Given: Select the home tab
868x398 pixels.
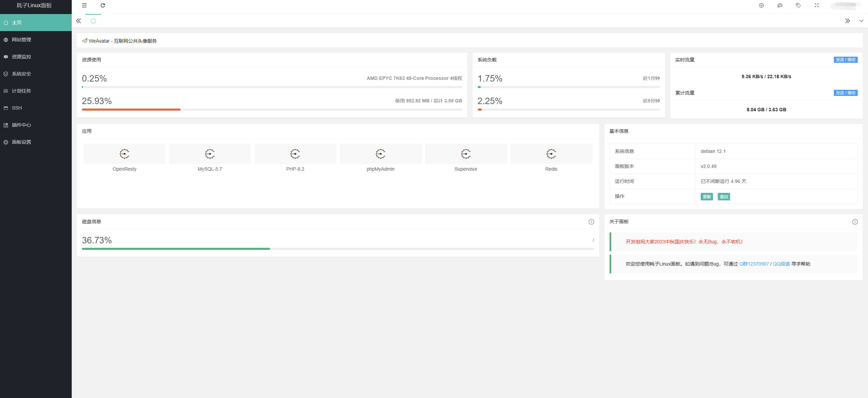Looking at the screenshot, I should pos(93,21).
